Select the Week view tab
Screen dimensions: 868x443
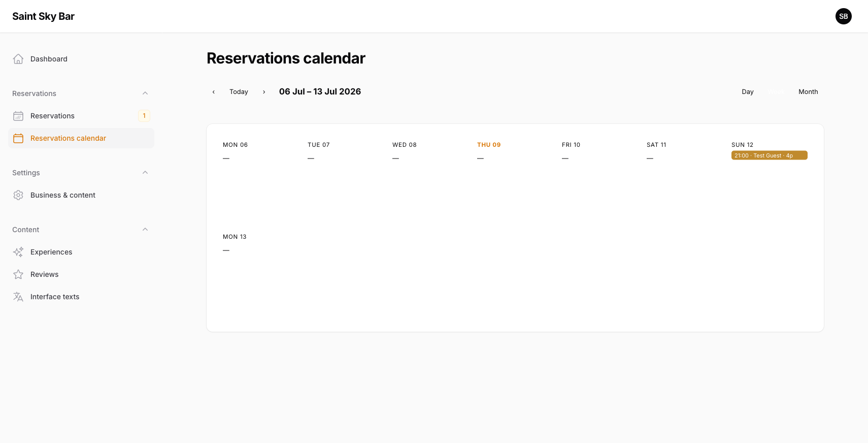[776, 92]
